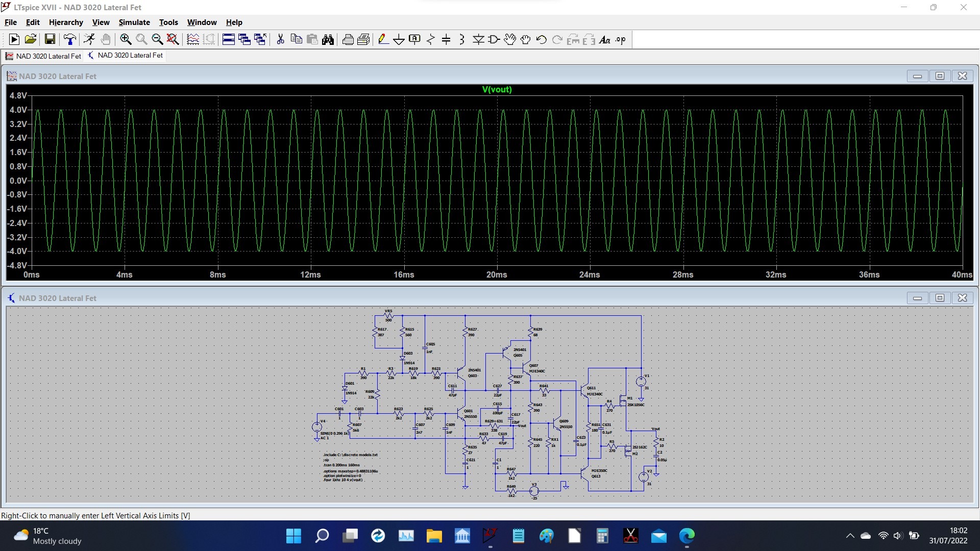The image size is (980, 551).
Task: Select the Component gate icon
Action: tap(494, 39)
